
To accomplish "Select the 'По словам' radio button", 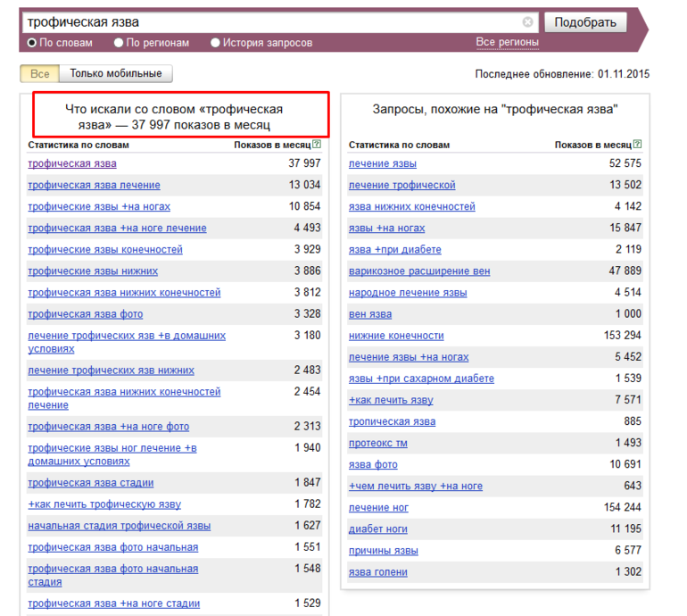I will tap(32, 43).
